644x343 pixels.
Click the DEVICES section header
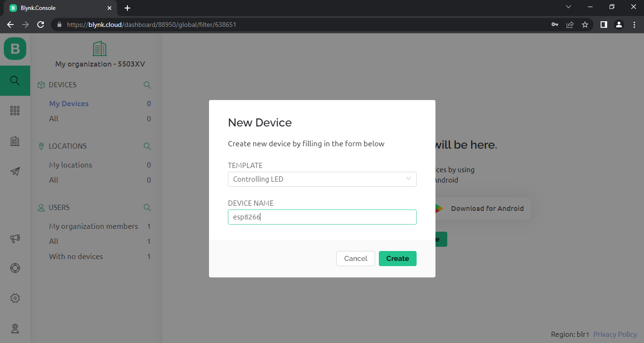coord(62,85)
